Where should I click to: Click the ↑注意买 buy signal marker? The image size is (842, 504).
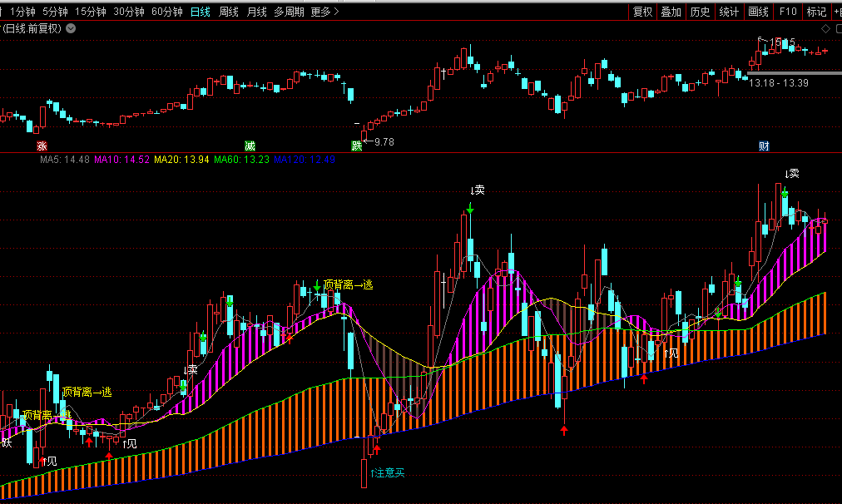[x=387, y=472]
